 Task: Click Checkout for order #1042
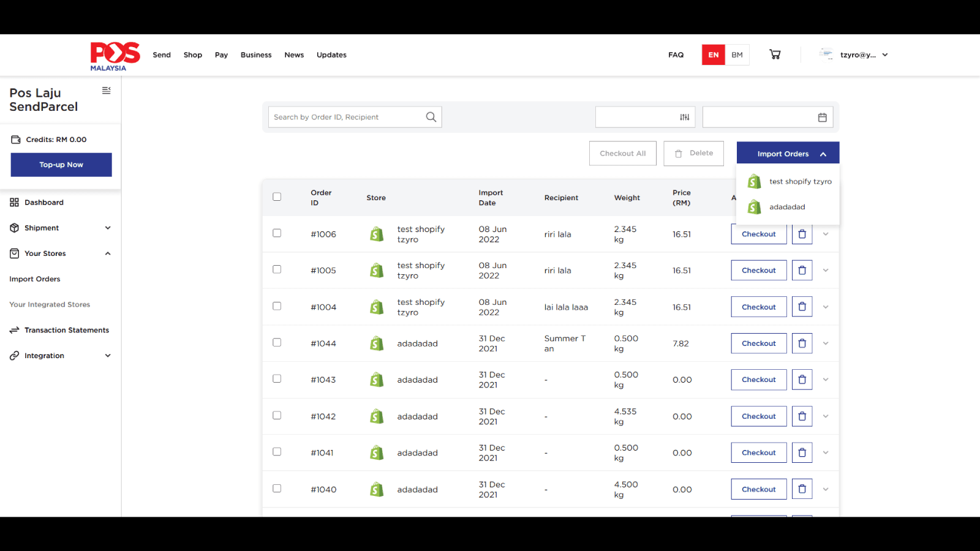(x=758, y=416)
